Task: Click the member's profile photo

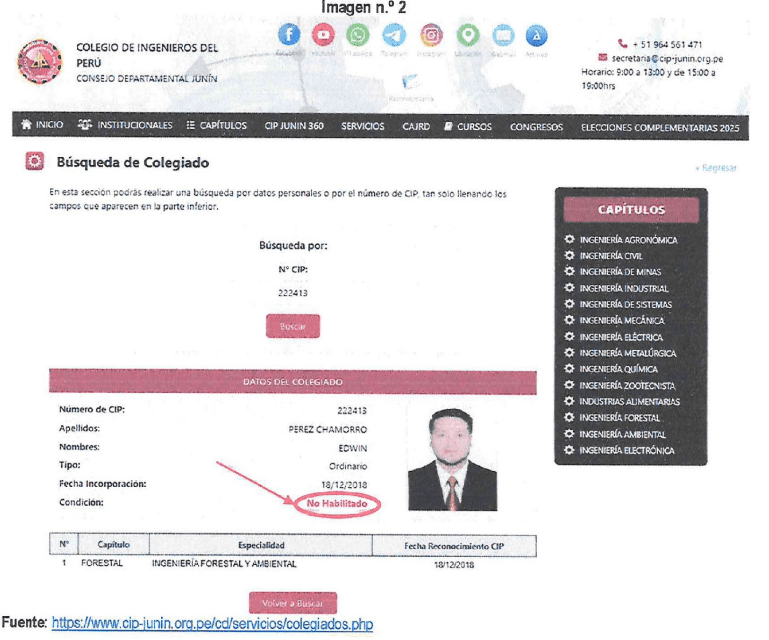Action: click(x=452, y=459)
